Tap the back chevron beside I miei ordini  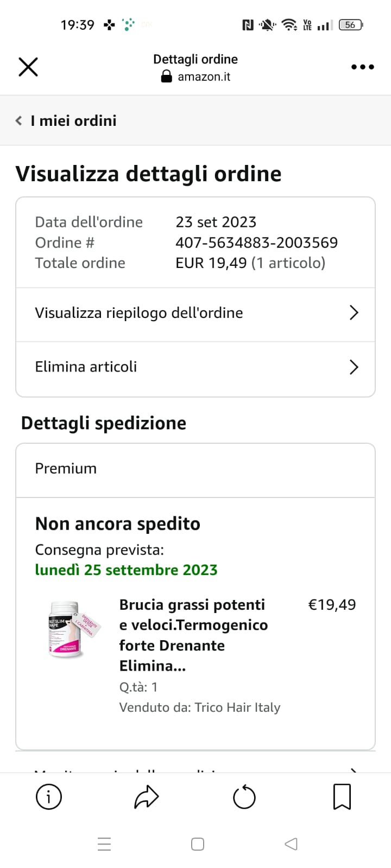19,120
